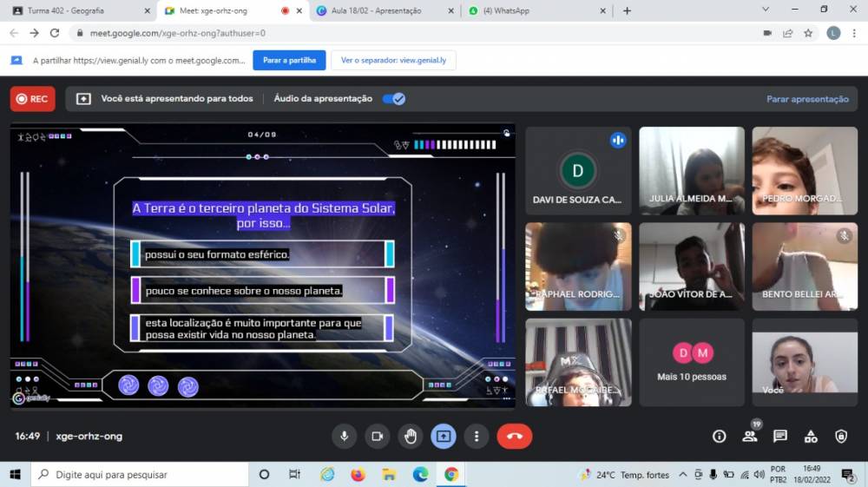Switch to the WhatsApp browser tab
This screenshot has width=868, height=487.
(529, 10)
